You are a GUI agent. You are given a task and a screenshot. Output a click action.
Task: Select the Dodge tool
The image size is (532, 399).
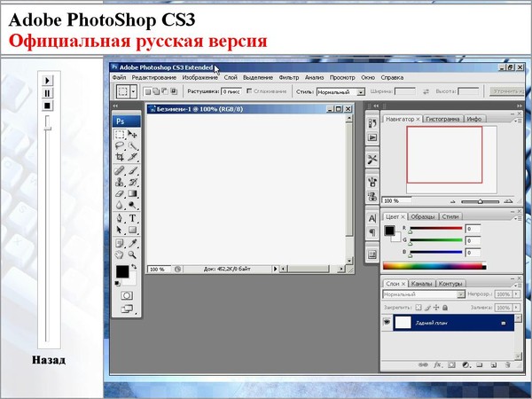132,206
